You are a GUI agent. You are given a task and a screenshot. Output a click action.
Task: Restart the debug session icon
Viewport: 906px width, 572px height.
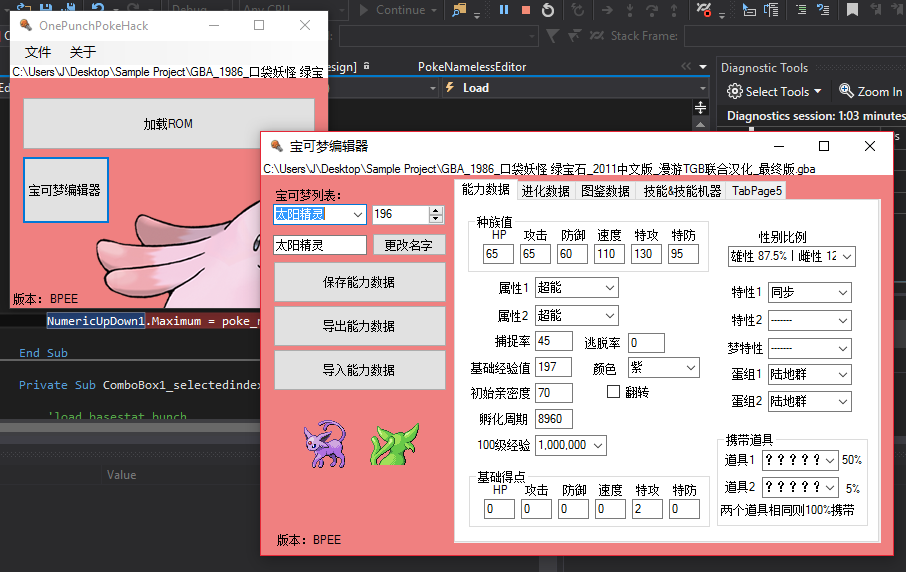pyautogui.click(x=548, y=9)
